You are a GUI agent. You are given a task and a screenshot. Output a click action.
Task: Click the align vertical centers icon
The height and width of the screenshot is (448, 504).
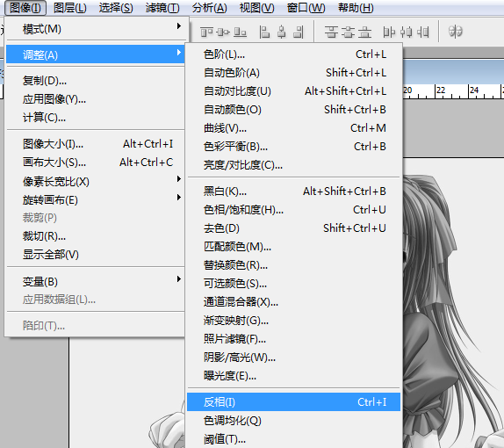[223, 33]
